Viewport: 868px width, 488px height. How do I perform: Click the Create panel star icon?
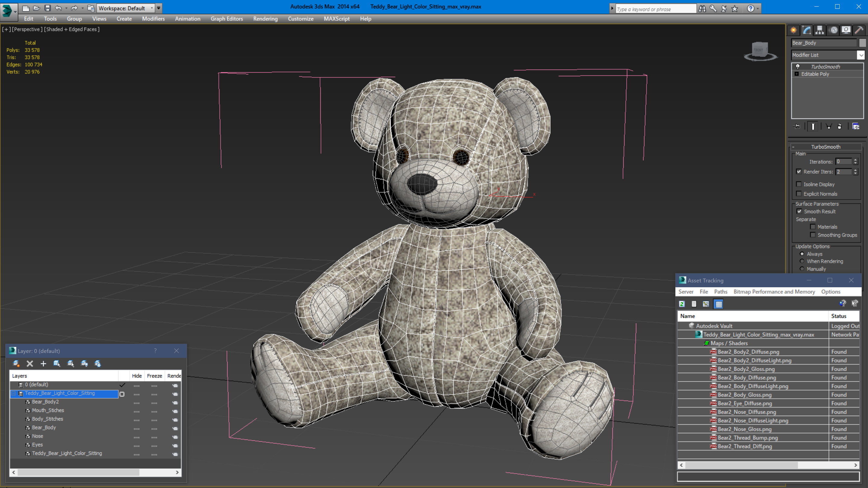point(794,30)
